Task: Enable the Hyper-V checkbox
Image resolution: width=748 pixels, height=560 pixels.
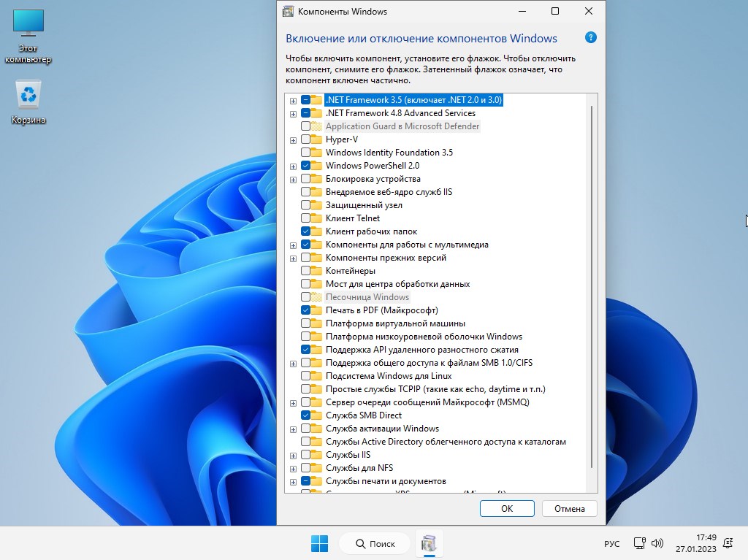Action: click(x=305, y=139)
